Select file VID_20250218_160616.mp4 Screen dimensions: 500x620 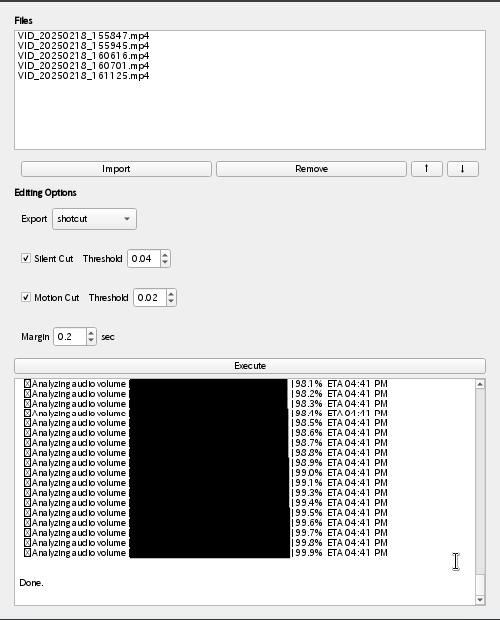(x=83, y=56)
